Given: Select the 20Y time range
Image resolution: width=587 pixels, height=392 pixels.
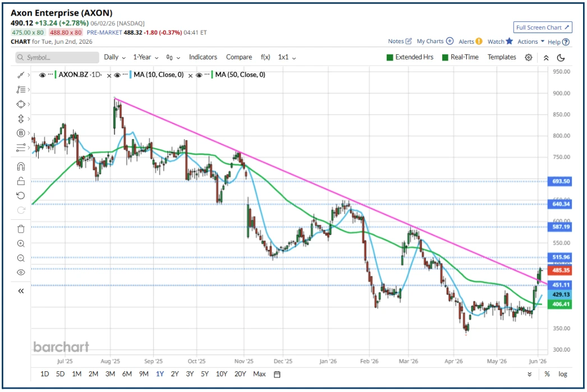Looking at the screenshot, I should pyautogui.click(x=240, y=374).
